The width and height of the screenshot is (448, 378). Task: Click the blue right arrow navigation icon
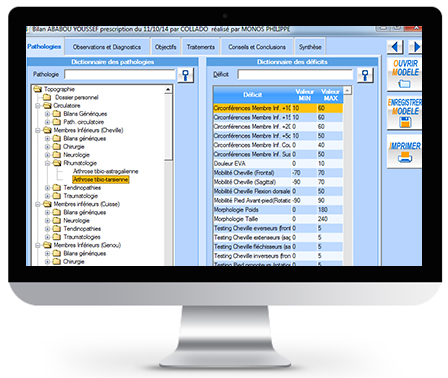click(x=416, y=47)
